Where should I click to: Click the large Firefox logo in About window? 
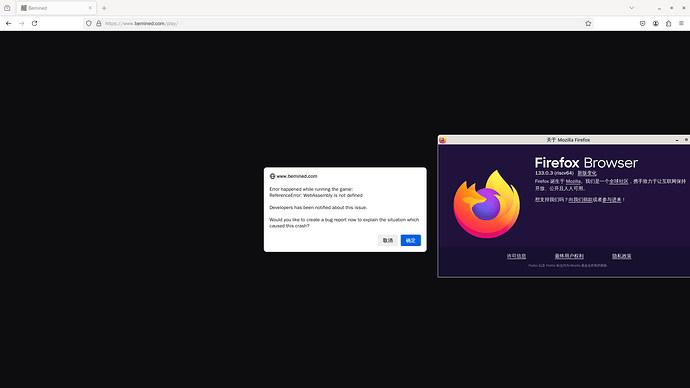coord(487,204)
